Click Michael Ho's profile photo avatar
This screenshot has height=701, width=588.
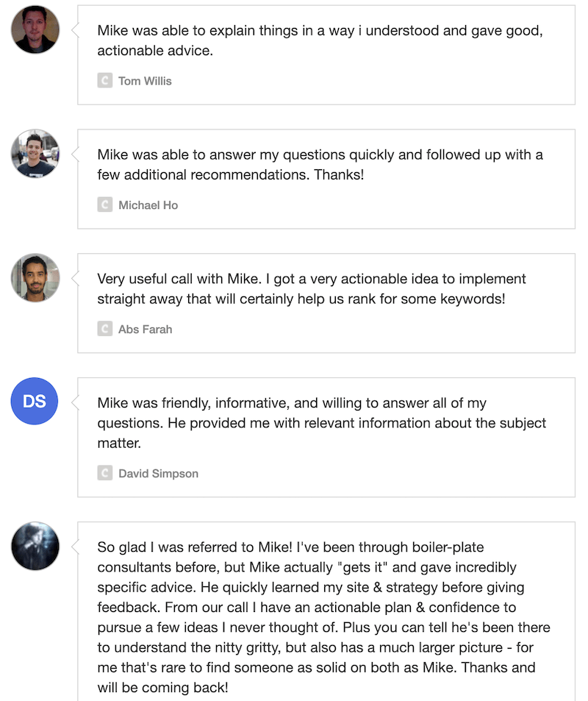pyautogui.click(x=35, y=154)
